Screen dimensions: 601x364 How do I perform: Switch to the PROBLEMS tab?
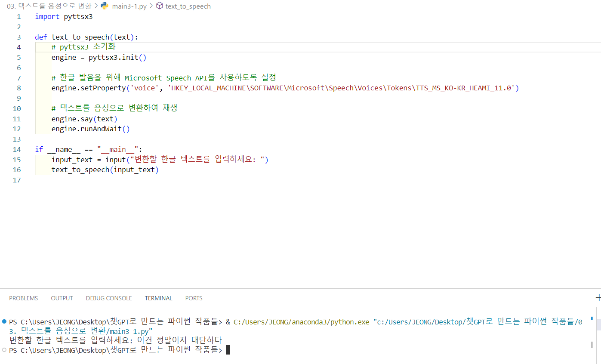(24, 298)
